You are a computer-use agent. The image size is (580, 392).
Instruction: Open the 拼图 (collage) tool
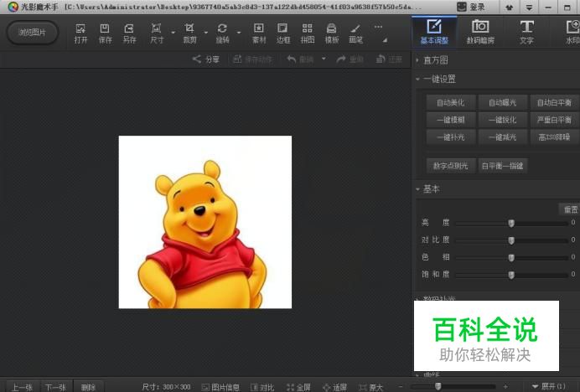click(x=308, y=34)
